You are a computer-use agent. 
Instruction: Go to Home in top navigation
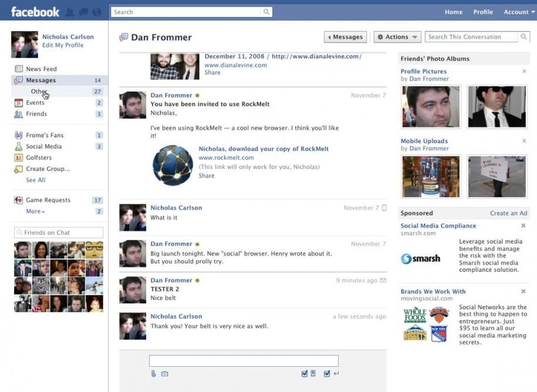click(454, 12)
